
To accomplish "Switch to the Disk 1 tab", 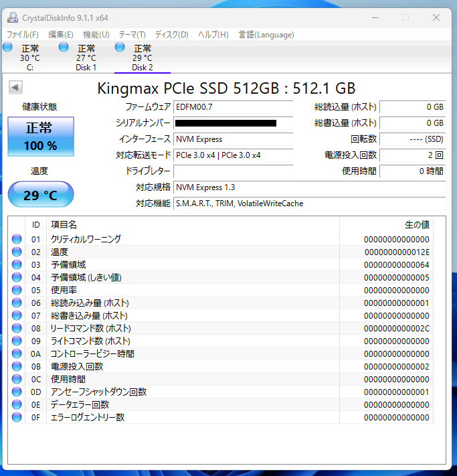I will [86, 58].
